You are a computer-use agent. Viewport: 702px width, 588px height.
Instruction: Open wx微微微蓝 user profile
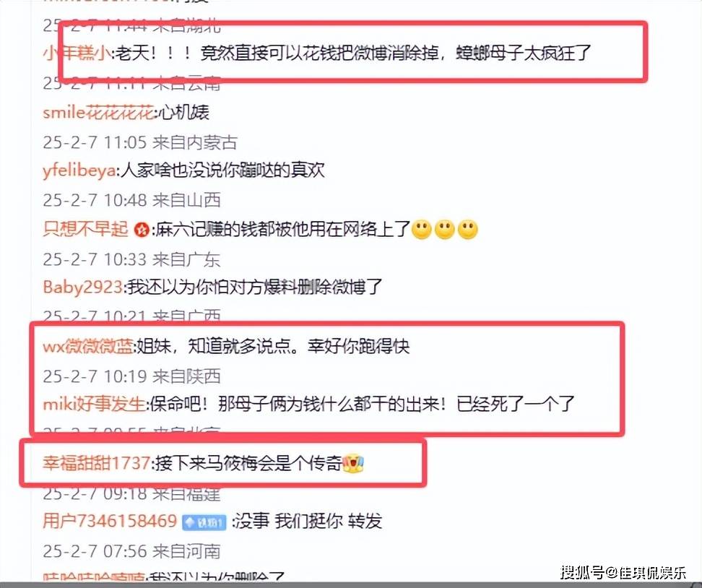coord(88,346)
